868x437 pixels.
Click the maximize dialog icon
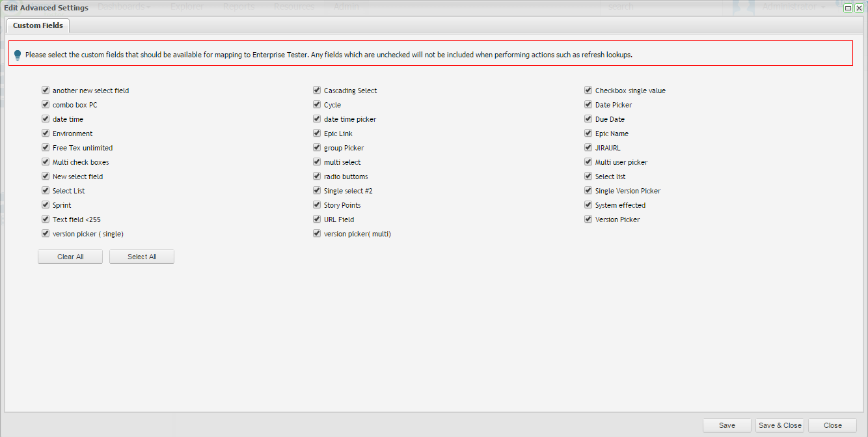(848, 8)
